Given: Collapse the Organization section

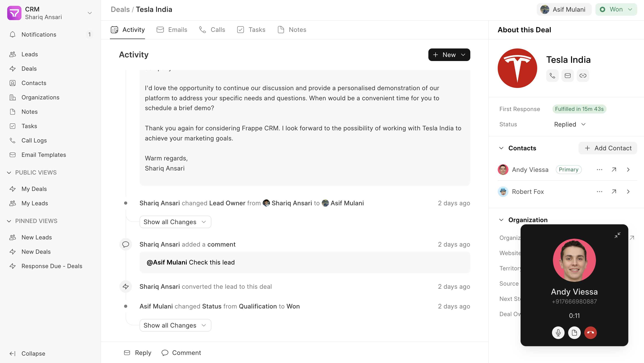Looking at the screenshot, I should (x=501, y=220).
